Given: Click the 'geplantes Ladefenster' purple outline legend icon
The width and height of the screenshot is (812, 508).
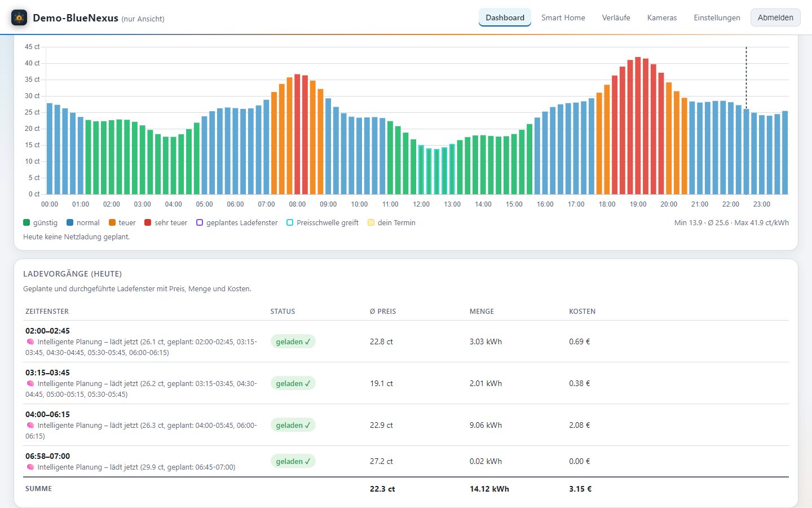Looking at the screenshot, I should tap(200, 222).
